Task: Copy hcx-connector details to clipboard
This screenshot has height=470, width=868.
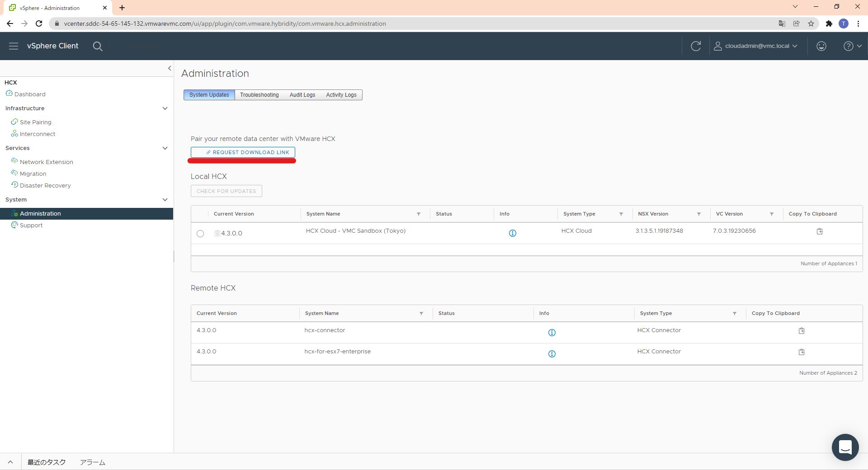Action: point(802,331)
